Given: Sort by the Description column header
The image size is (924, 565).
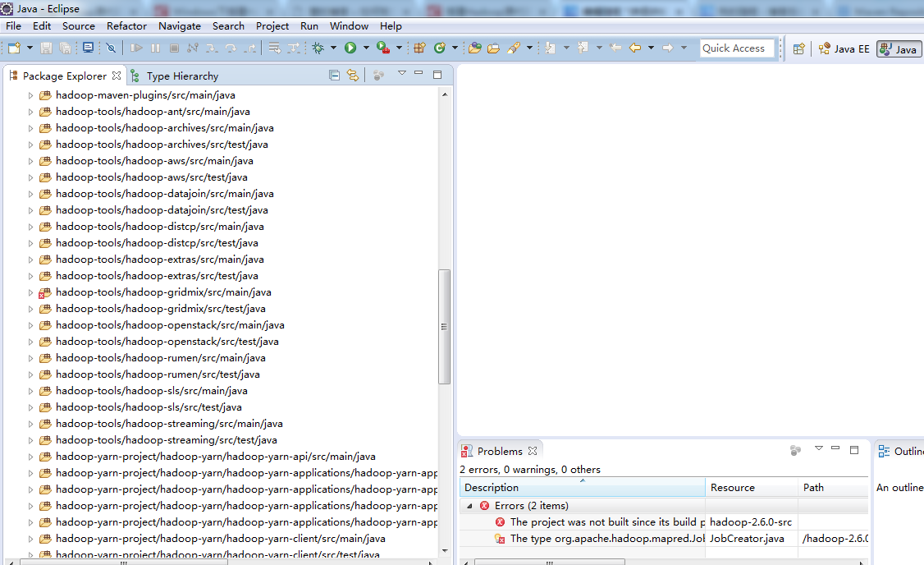Looking at the screenshot, I should point(582,487).
